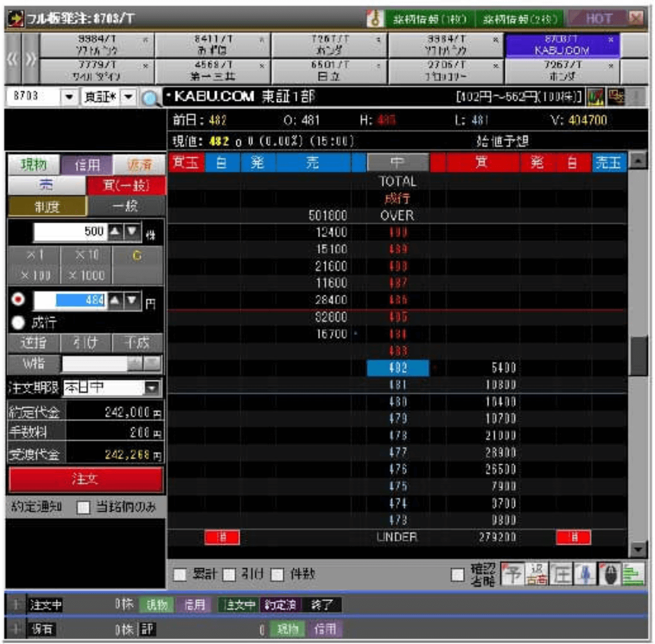
Task: Click the yellow C clear button
Action: click(x=137, y=256)
